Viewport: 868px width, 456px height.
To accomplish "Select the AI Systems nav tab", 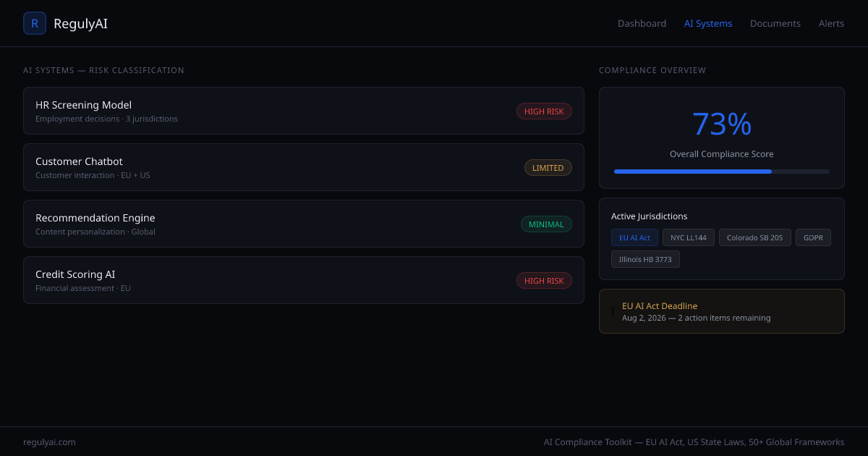I will click(x=707, y=23).
